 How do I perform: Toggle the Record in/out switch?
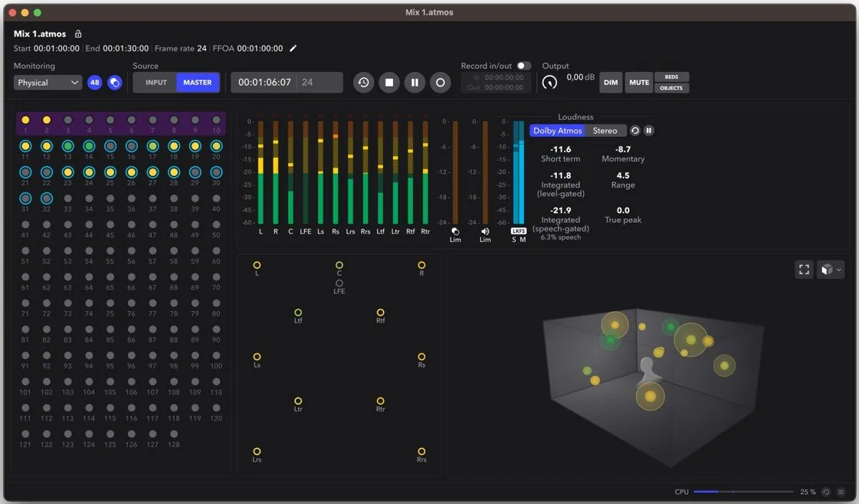[x=523, y=66]
